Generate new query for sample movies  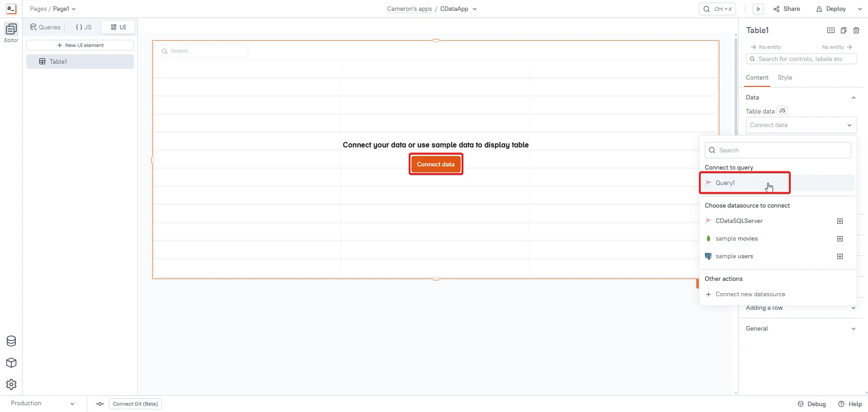coord(840,239)
